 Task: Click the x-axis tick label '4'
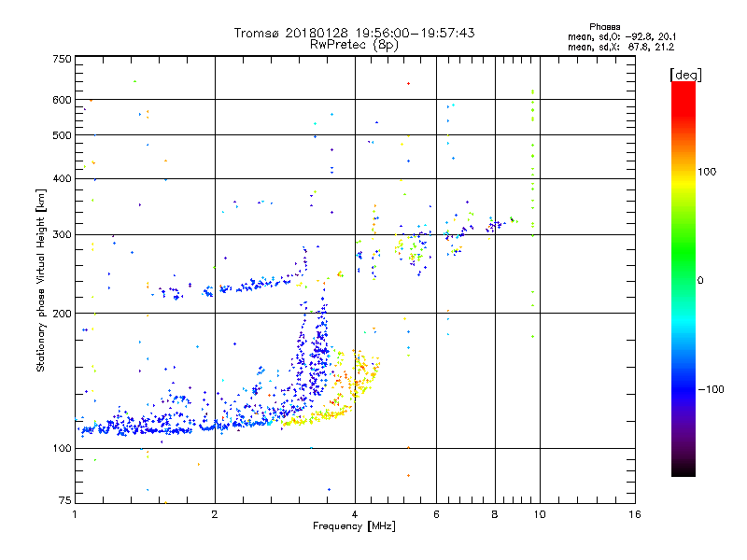355,514
